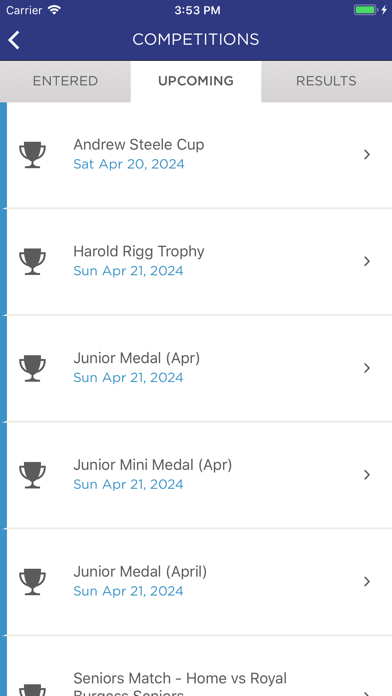392x696 pixels.
Task: Switch to the Results tab
Action: [326, 81]
